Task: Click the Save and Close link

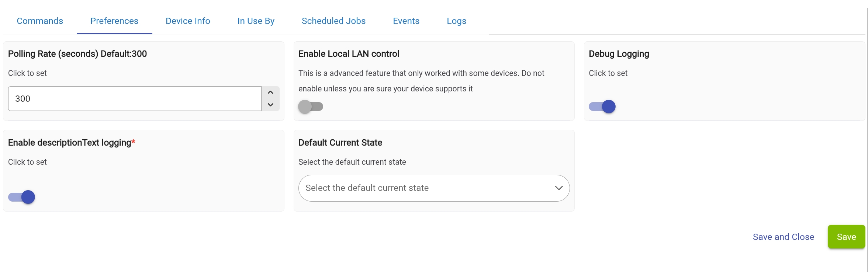Action: click(x=783, y=237)
